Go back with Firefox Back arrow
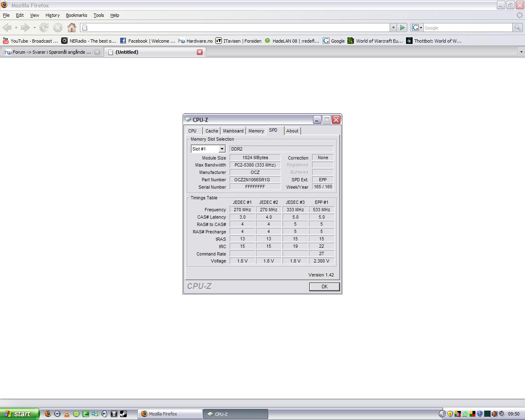This screenshot has width=525, height=420. pos(7,27)
